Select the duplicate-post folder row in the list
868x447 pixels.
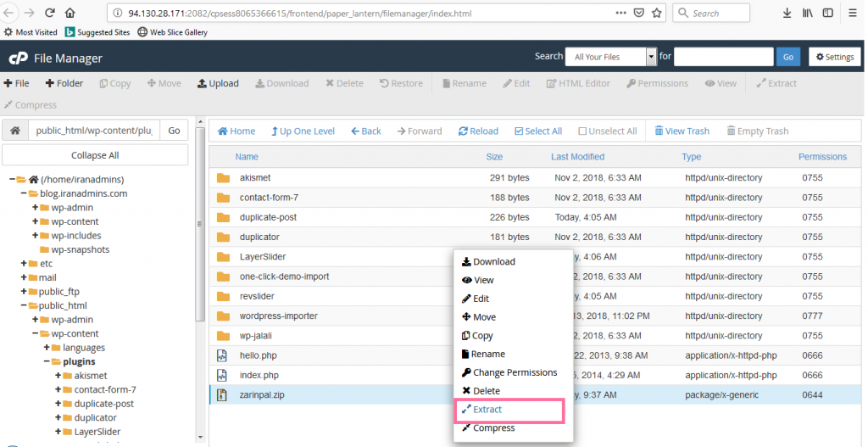(535, 217)
